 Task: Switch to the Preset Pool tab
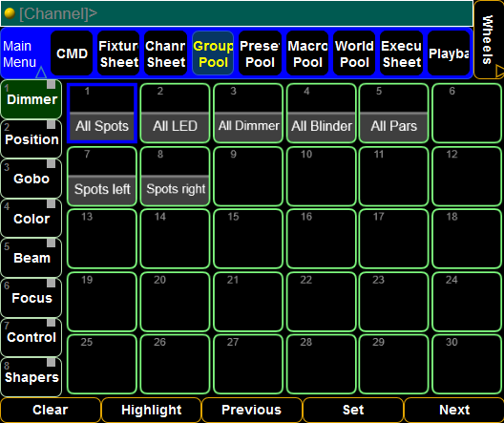point(260,53)
